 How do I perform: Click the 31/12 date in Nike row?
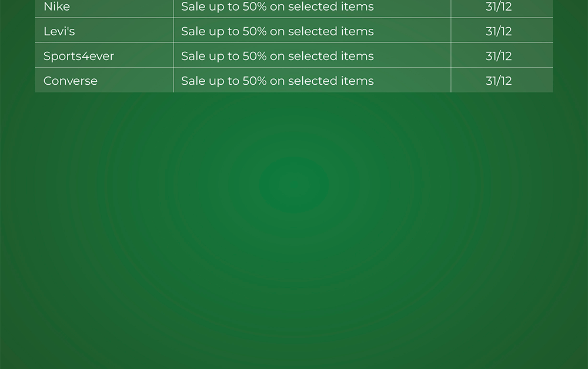coord(499,7)
